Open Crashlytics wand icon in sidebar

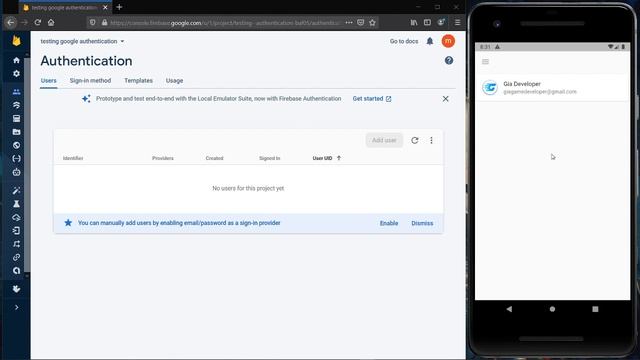(16, 191)
